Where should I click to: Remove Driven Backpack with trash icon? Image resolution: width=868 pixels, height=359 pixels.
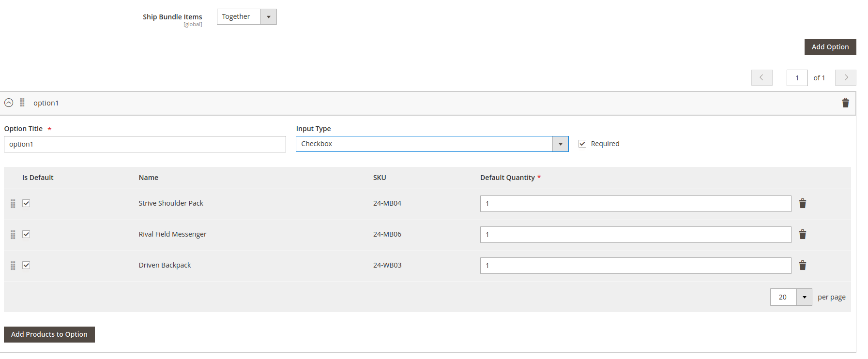point(802,266)
